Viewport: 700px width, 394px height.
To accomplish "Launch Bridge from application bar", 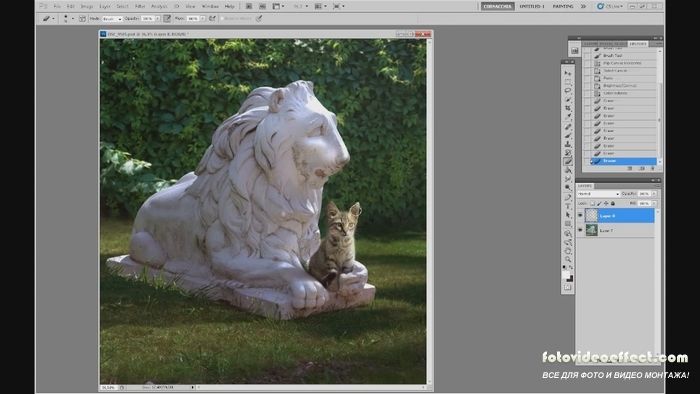I will pyautogui.click(x=249, y=6).
